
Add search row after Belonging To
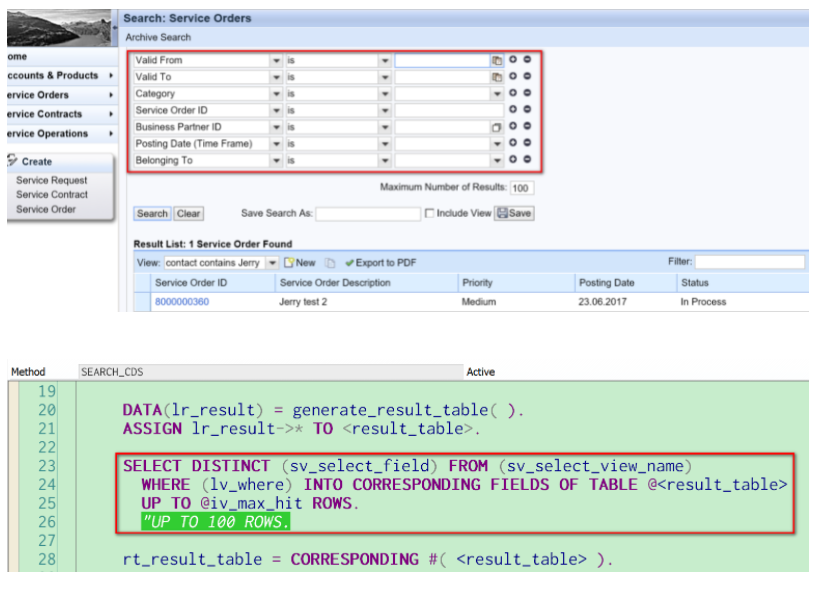point(513,160)
